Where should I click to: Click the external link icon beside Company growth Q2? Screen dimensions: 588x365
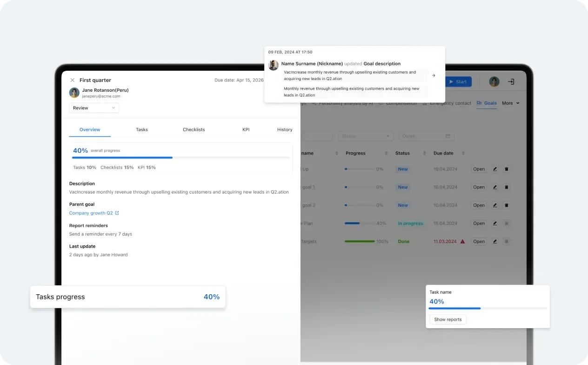tap(117, 213)
